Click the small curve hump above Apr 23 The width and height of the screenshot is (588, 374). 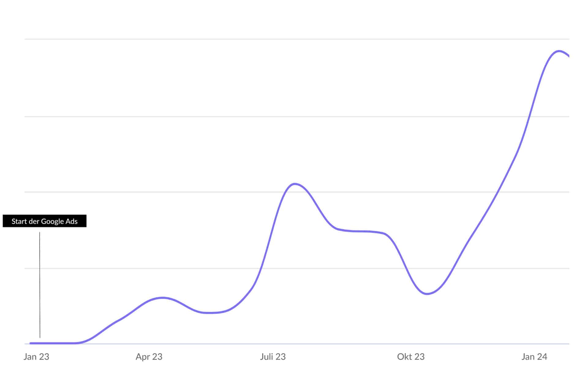[x=162, y=298]
